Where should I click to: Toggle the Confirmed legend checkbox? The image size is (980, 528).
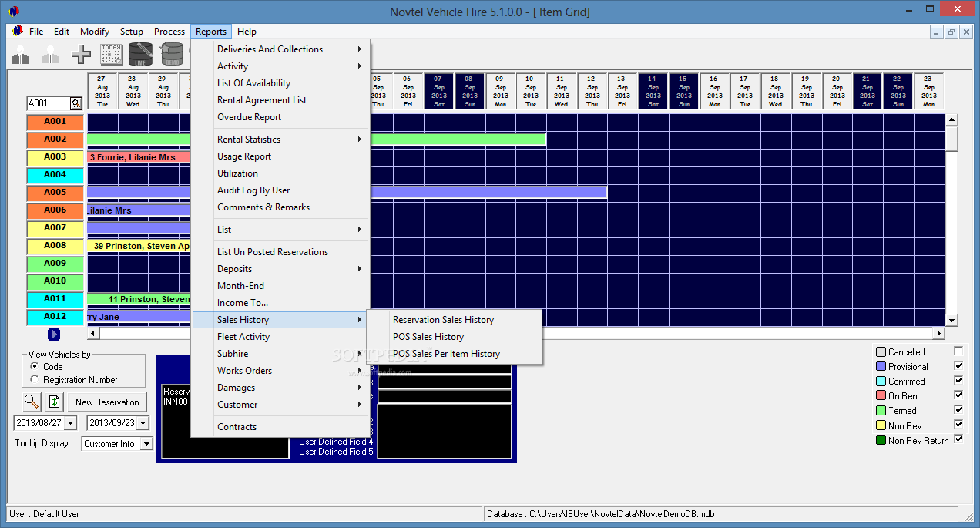click(x=958, y=381)
